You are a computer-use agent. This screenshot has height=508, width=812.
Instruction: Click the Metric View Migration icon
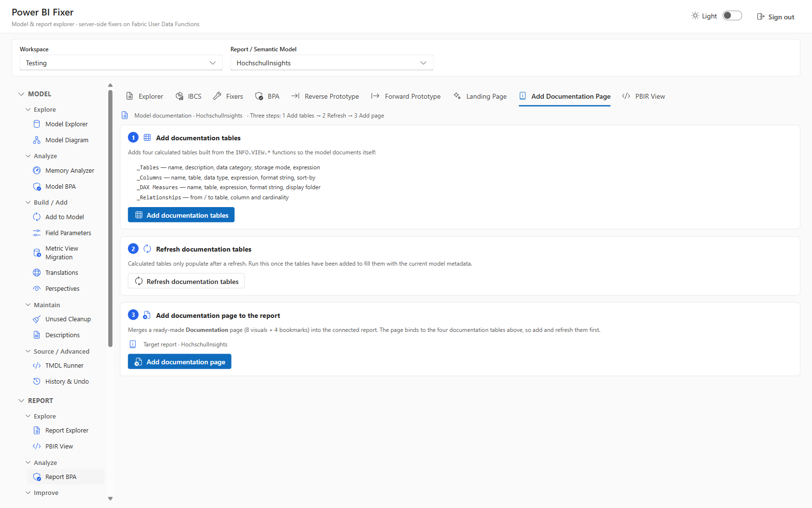pos(37,253)
